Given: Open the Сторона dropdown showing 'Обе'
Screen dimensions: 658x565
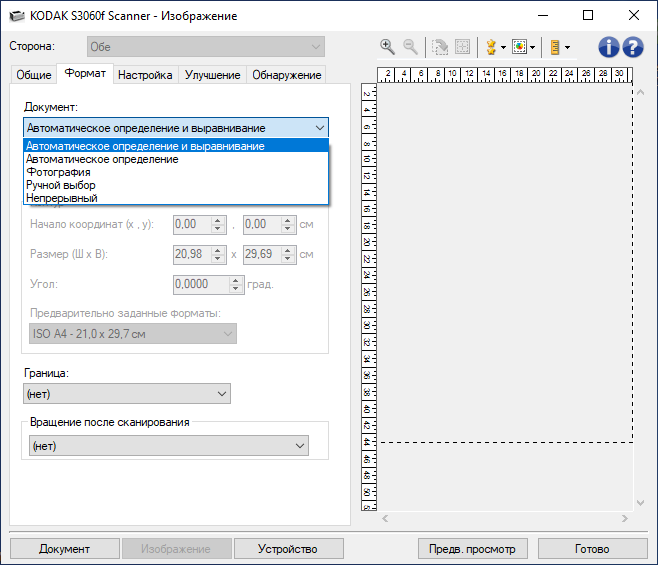Looking at the screenshot, I should [x=206, y=47].
